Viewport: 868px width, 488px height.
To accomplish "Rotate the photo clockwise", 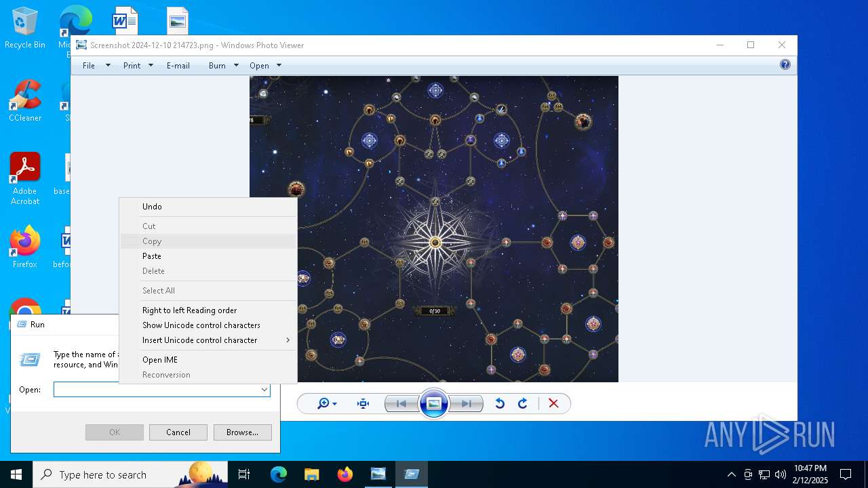I will [523, 403].
